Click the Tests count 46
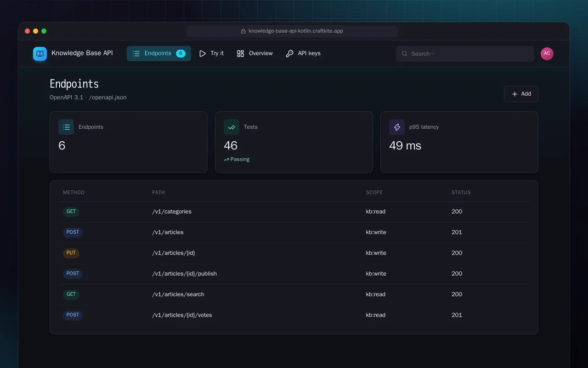Image resolution: width=588 pixels, height=368 pixels. [231, 145]
